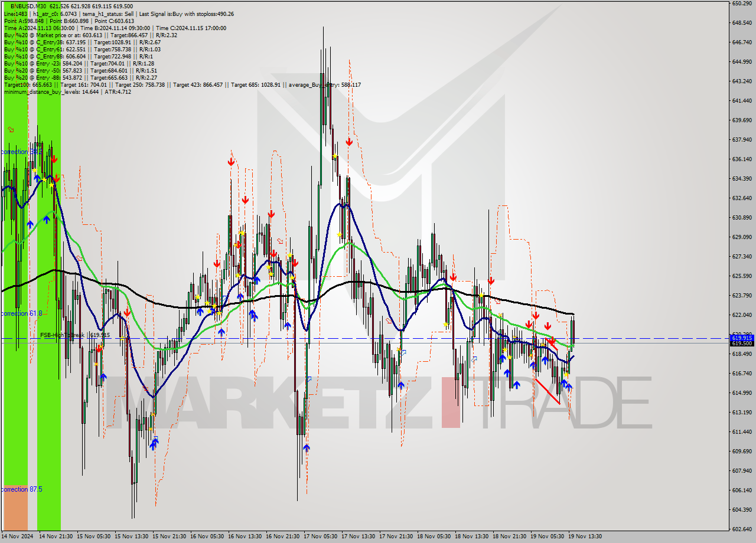Image resolution: width=756 pixels, height=543 pixels.
Task: Click the 648.540 price axis label
Action: pos(742,23)
